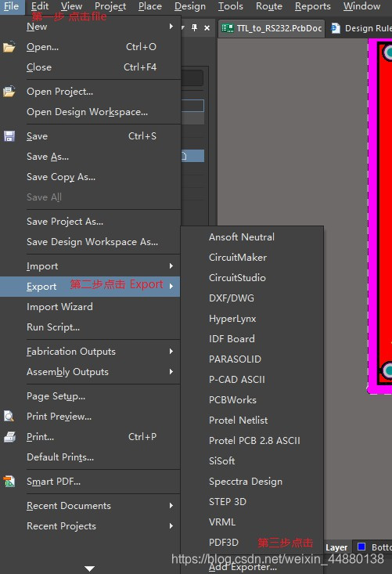Expand Recent Documents submenu arrow
Viewport: 392px width, 574px height.
tap(171, 506)
